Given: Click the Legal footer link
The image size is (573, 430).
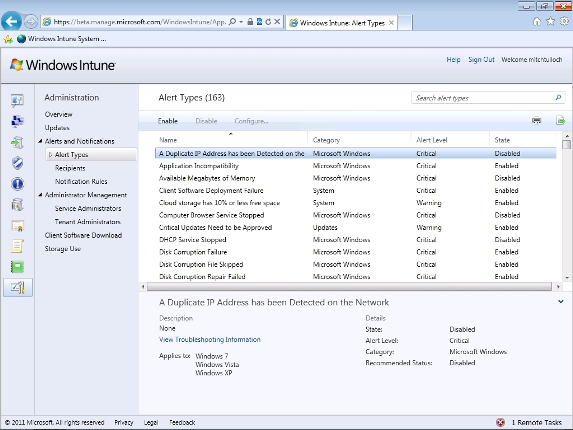Looking at the screenshot, I should tap(151, 422).
